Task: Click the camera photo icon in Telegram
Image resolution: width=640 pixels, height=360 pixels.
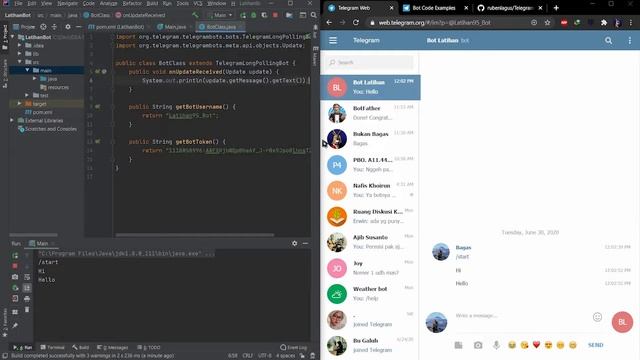Action: 478,345
